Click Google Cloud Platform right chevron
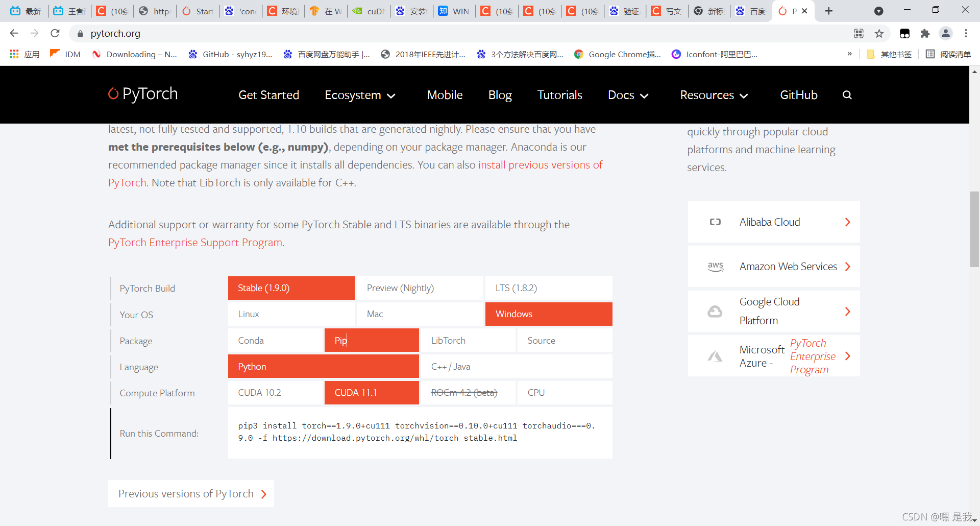 [x=847, y=311]
